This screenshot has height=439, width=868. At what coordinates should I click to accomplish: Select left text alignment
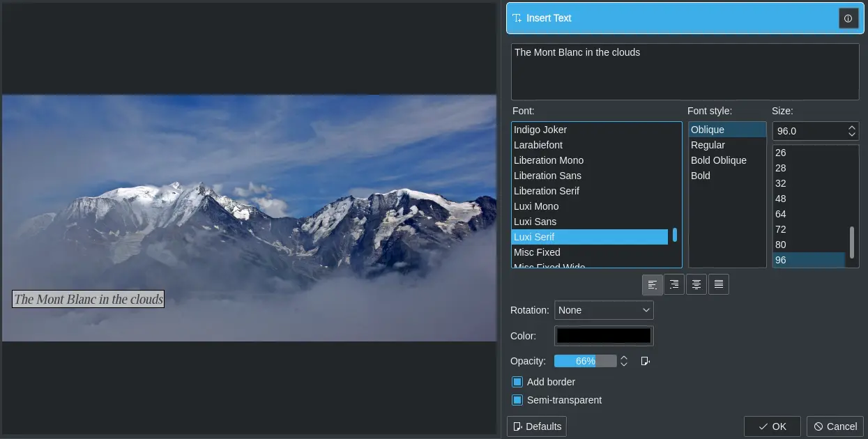point(653,284)
